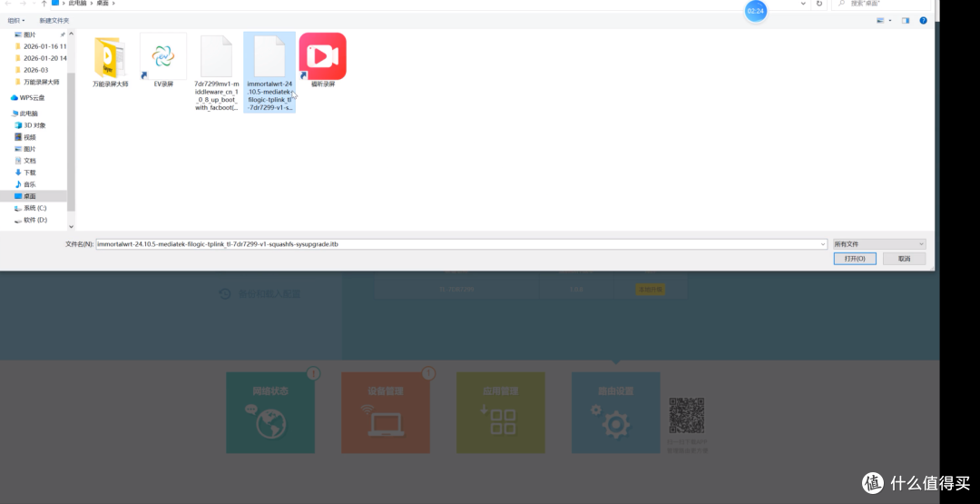The image size is (980, 504).
Task: Click the QR code on router page
Action: (686, 415)
